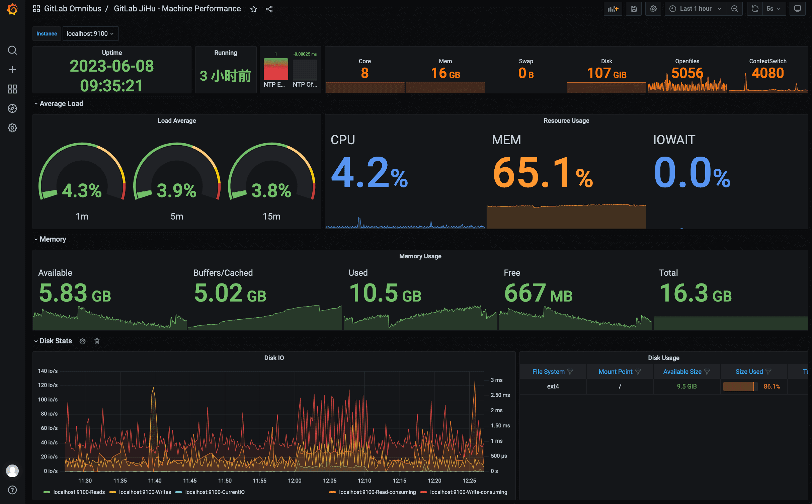Image resolution: width=812 pixels, height=504 pixels.
Task: Open GitLab Omnibus folder breadcrumb
Action: 73,9
